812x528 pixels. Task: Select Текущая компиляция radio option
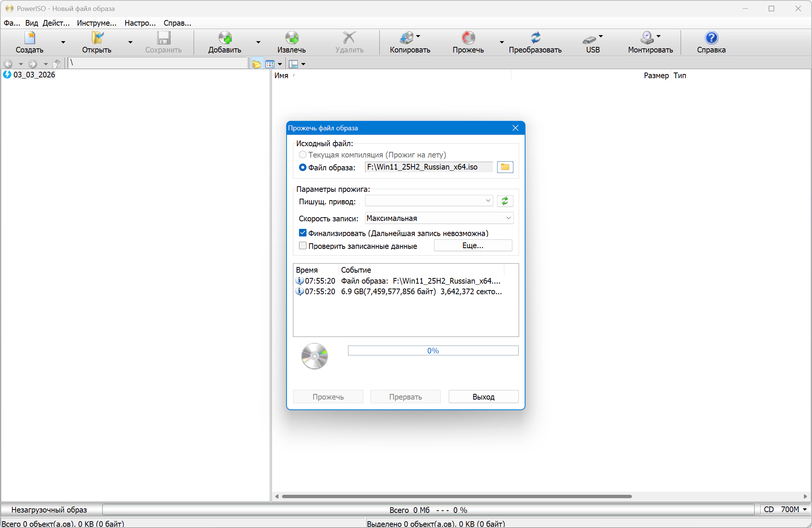pyautogui.click(x=302, y=155)
